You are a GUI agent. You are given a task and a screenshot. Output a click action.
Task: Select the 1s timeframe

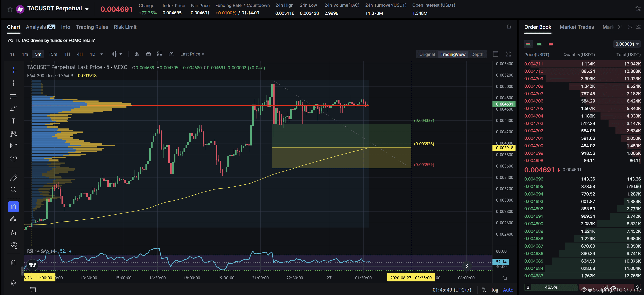[x=12, y=54]
